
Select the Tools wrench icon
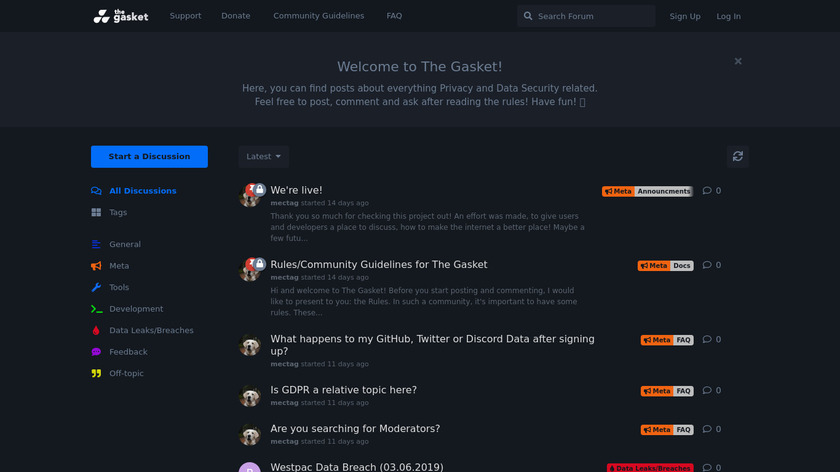click(96, 287)
